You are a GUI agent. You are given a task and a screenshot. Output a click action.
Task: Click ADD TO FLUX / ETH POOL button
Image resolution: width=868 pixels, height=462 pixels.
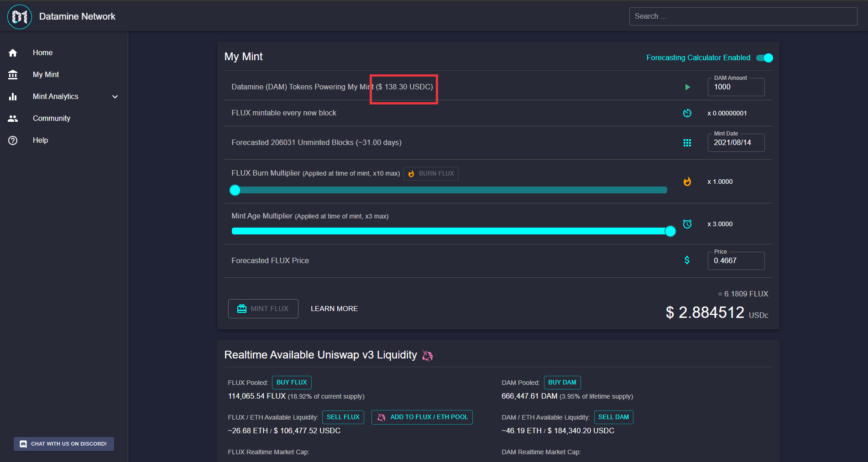click(x=422, y=417)
